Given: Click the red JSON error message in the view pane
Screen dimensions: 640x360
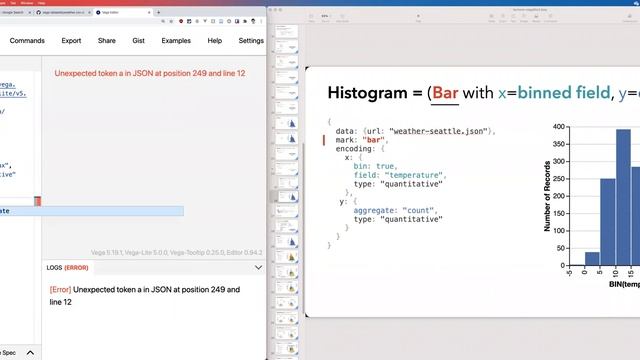Looking at the screenshot, I should click(150, 73).
